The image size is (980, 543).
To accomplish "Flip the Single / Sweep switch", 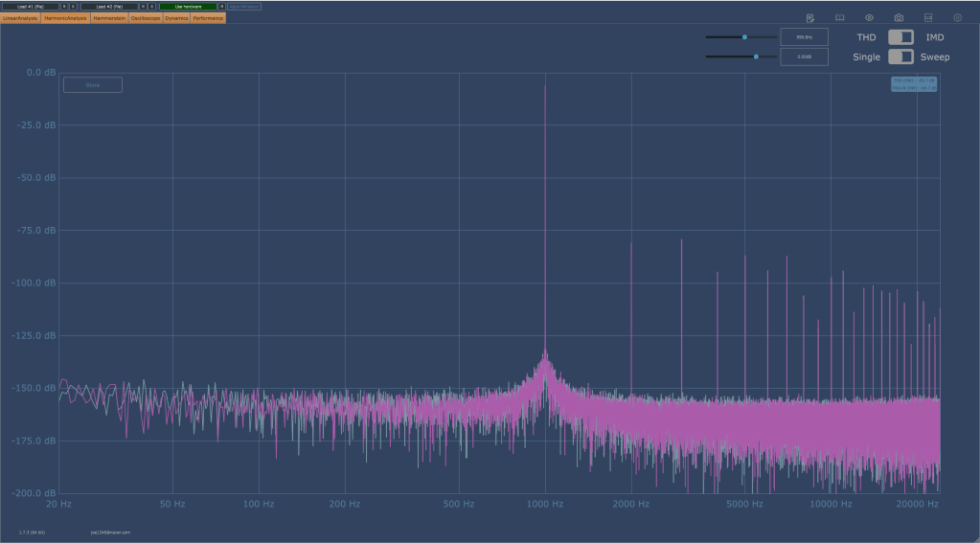I will [900, 57].
